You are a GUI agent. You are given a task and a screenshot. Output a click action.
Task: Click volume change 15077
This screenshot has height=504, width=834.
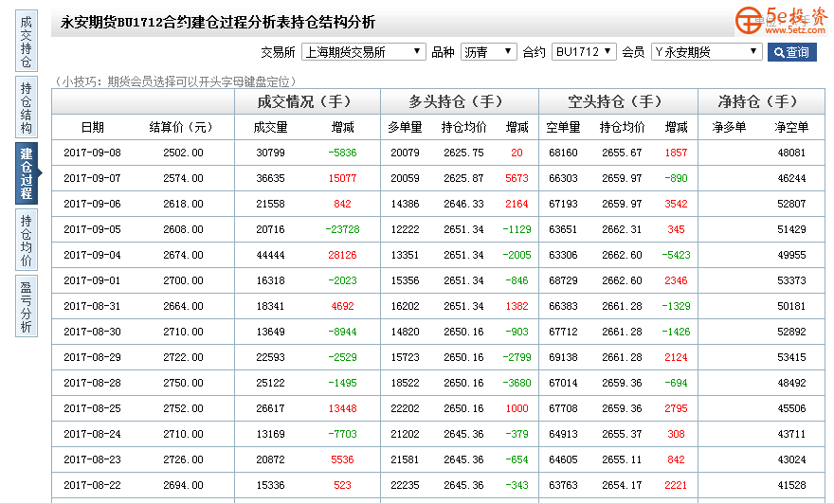pos(342,179)
